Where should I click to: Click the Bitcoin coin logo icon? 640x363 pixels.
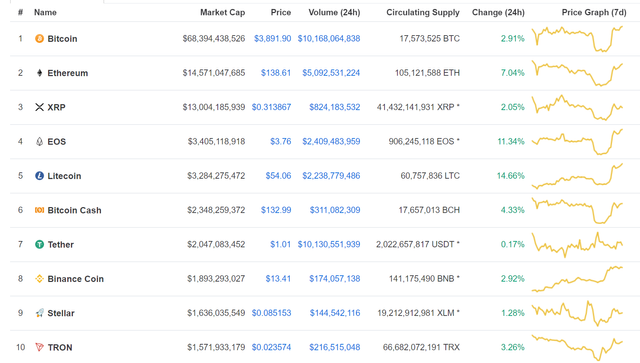point(39,39)
